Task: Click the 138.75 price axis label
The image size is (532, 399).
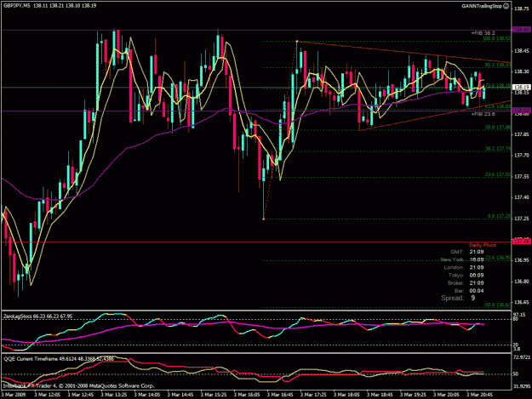Action: pos(522,9)
